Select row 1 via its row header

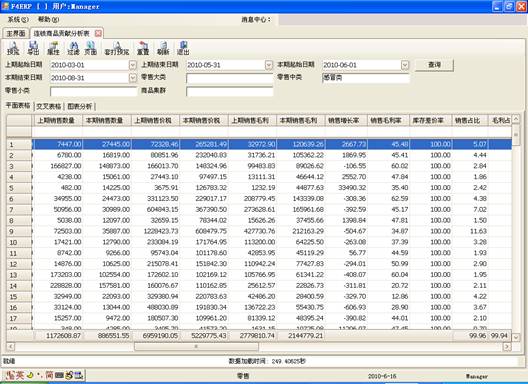coord(19,145)
